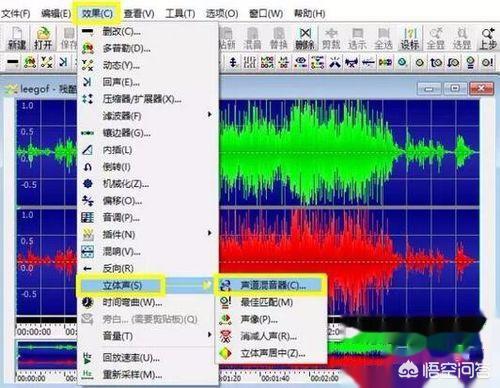Open the 工具(T) menu
Viewport: 500px width, 388px height.
180,14
